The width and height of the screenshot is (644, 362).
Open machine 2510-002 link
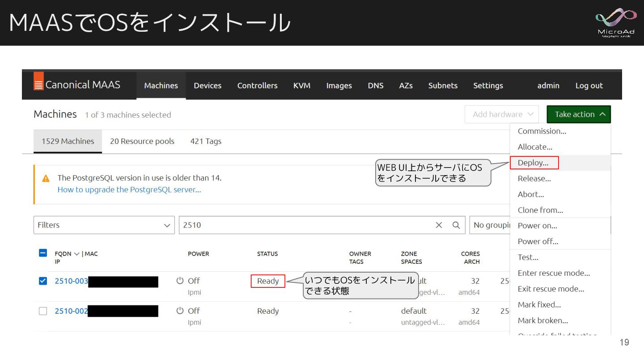[x=72, y=311]
